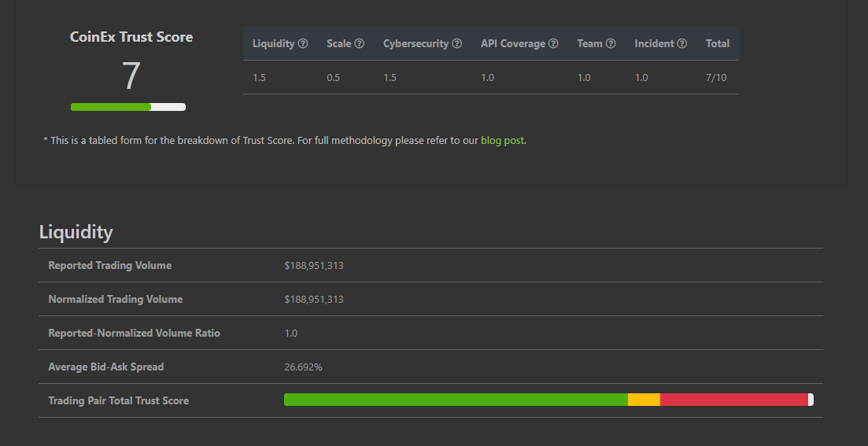Click the Incident help question-mark icon

click(x=682, y=43)
